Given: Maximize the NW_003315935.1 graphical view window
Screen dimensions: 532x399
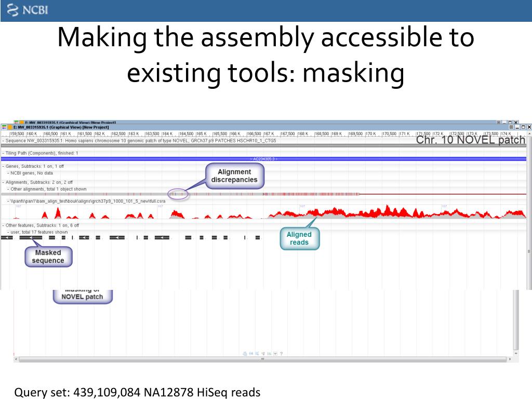Looking at the screenshot, I should [523, 127].
